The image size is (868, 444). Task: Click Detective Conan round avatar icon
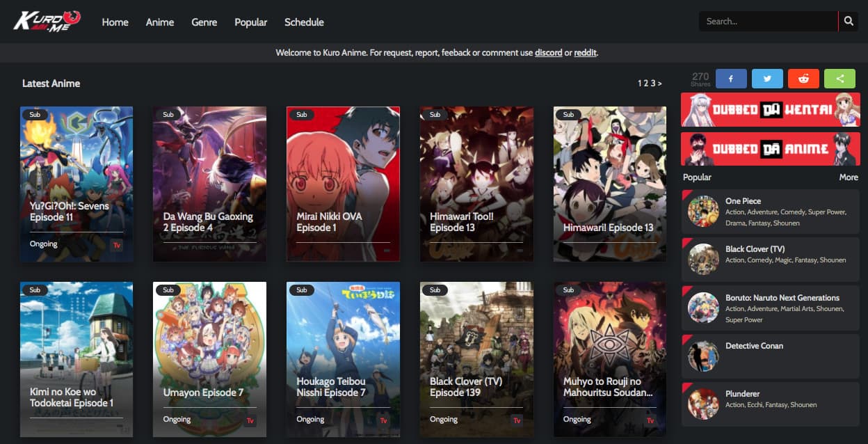(x=703, y=356)
